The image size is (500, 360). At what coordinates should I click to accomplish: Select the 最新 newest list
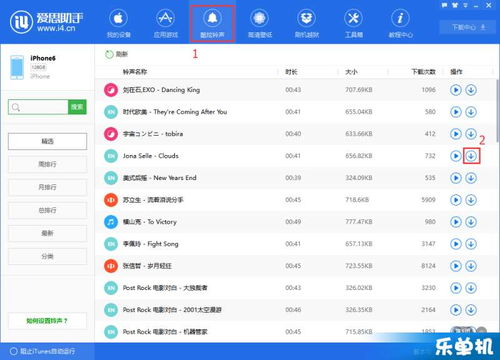click(x=47, y=233)
